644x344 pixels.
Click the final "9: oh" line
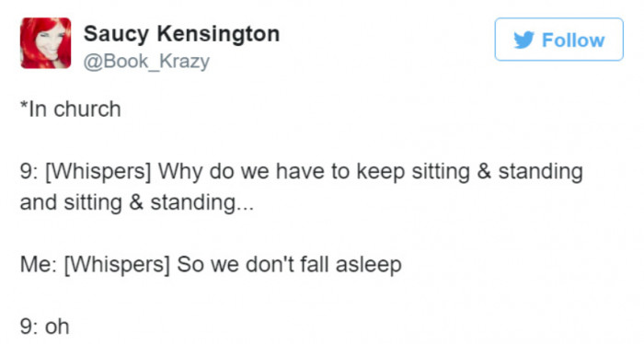tap(44, 327)
